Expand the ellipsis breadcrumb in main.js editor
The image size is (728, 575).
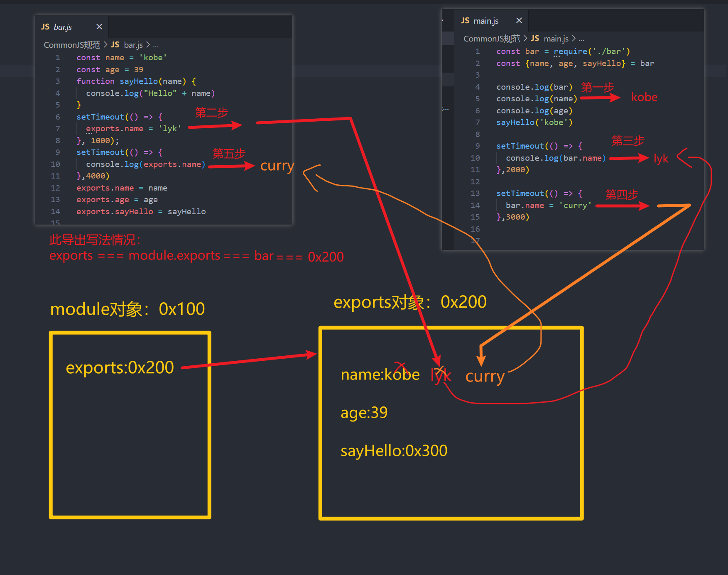click(x=581, y=39)
